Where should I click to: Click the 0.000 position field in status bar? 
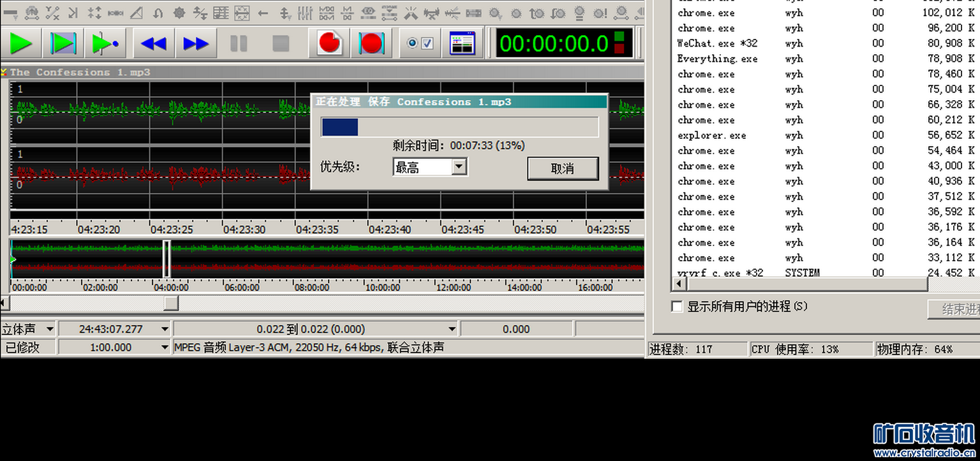click(516, 329)
